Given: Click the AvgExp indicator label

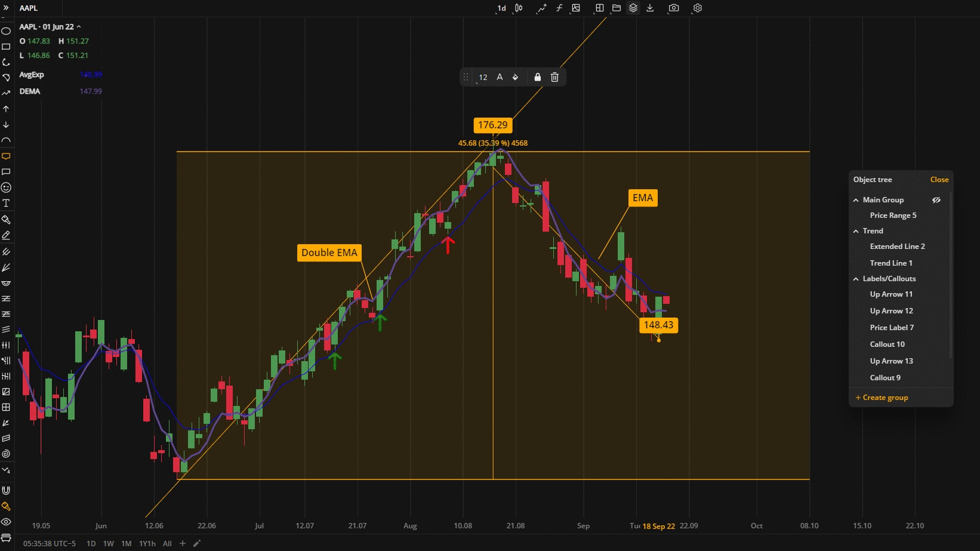Looking at the screenshot, I should [x=32, y=75].
